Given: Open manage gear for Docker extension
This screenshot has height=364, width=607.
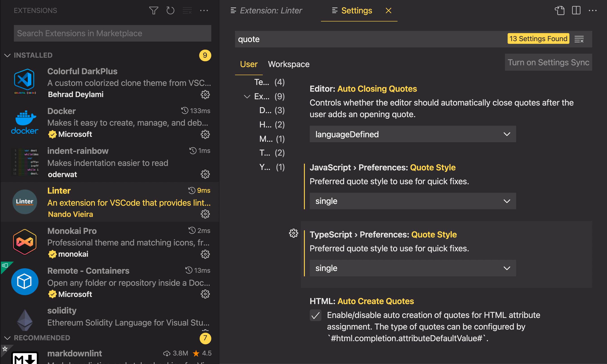Looking at the screenshot, I should (x=205, y=134).
